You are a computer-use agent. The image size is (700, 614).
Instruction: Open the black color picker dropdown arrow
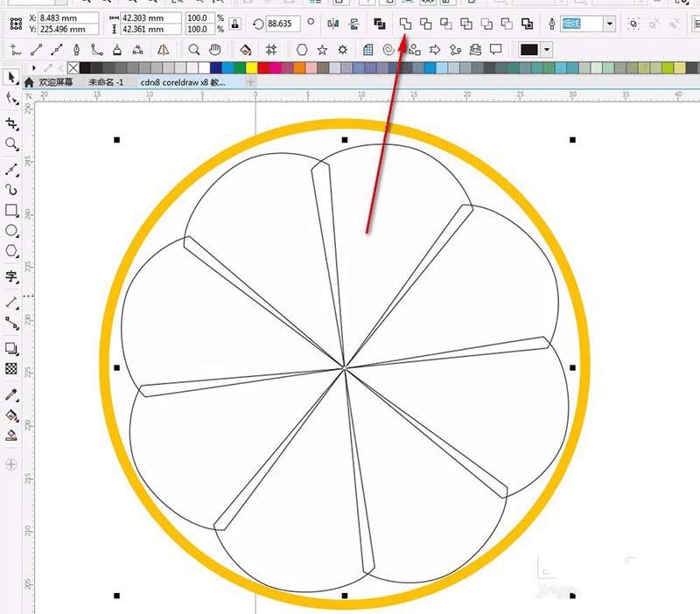tap(547, 50)
